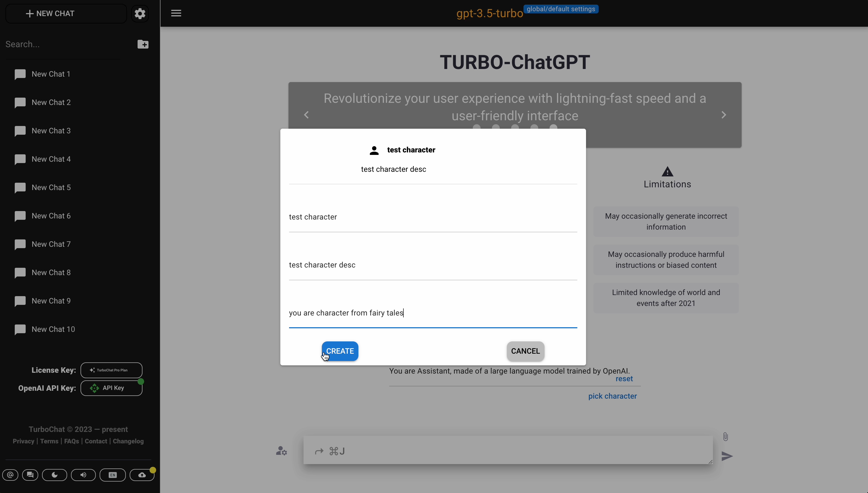Click the CREATE button

[x=340, y=351]
